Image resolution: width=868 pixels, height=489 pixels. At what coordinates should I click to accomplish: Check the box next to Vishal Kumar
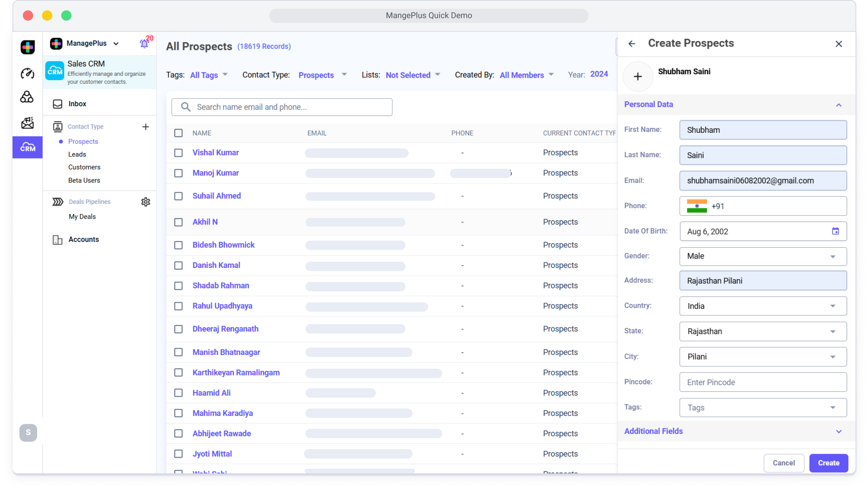(x=179, y=153)
